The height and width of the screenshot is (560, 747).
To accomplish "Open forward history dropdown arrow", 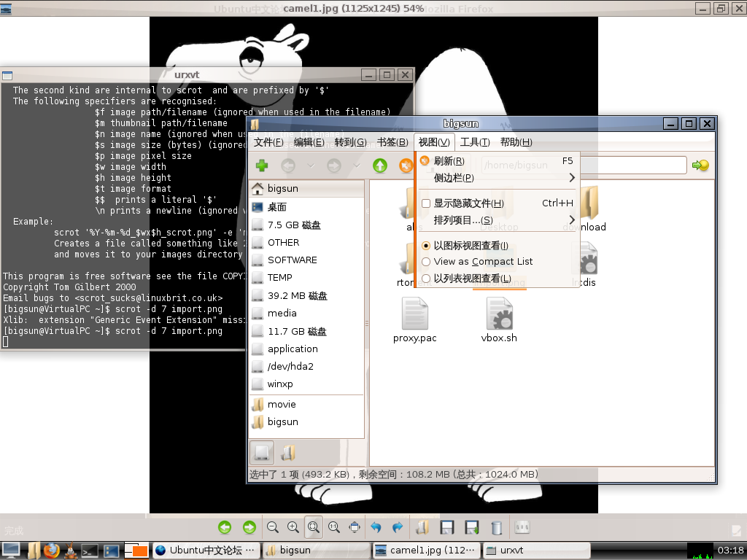I will coord(356,166).
